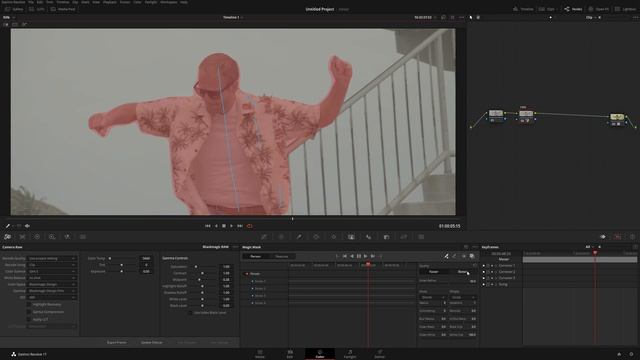Play reverse in viewer transport
The width and height of the screenshot is (640, 360).
click(x=216, y=226)
